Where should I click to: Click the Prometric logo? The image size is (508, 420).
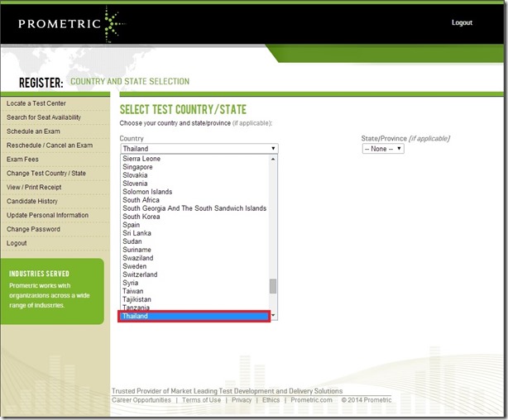pos(71,24)
